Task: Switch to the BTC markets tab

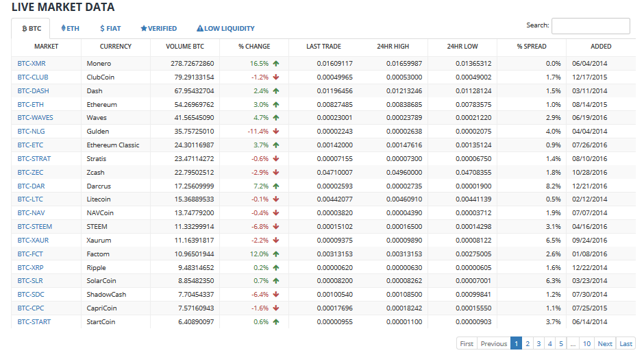Action: [31, 28]
